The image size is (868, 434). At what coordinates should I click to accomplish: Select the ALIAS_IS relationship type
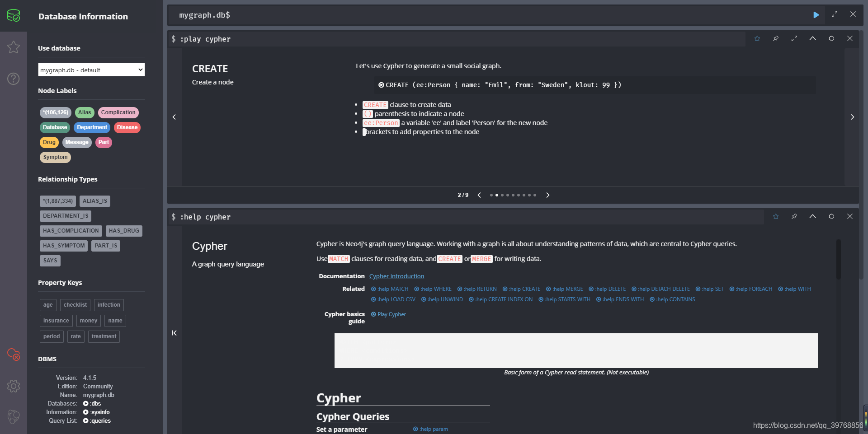tap(95, 201)
